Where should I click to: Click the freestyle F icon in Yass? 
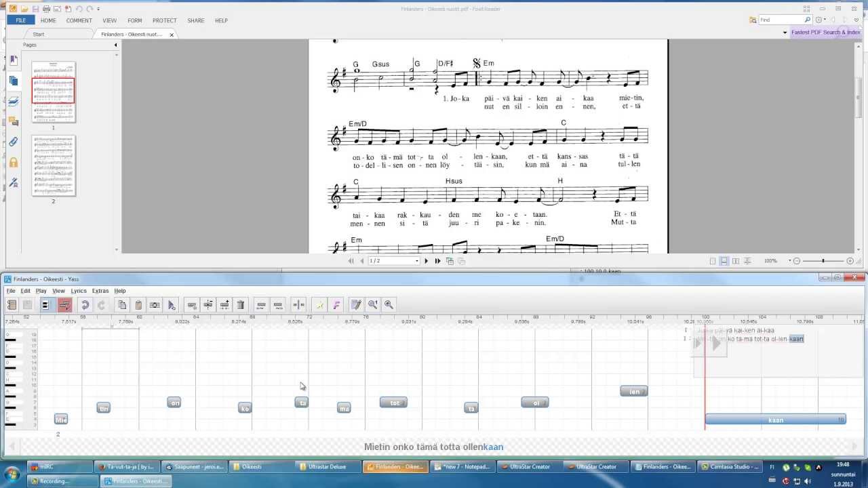[336, 305]
